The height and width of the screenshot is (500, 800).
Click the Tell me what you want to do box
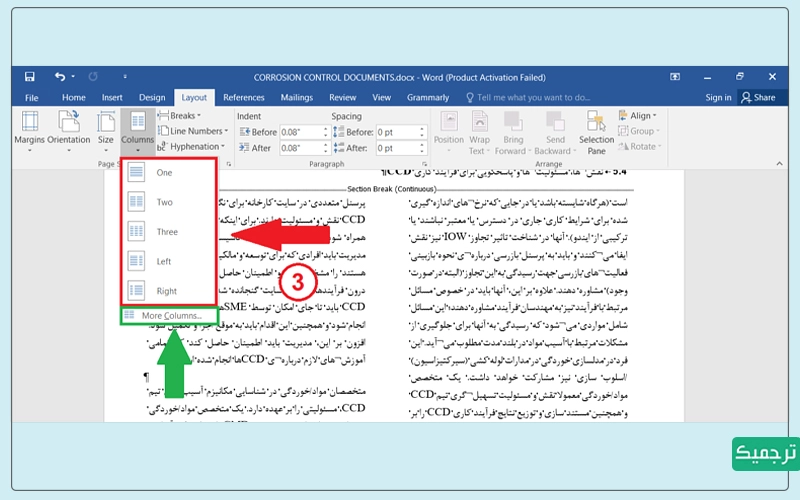point(528,97)
